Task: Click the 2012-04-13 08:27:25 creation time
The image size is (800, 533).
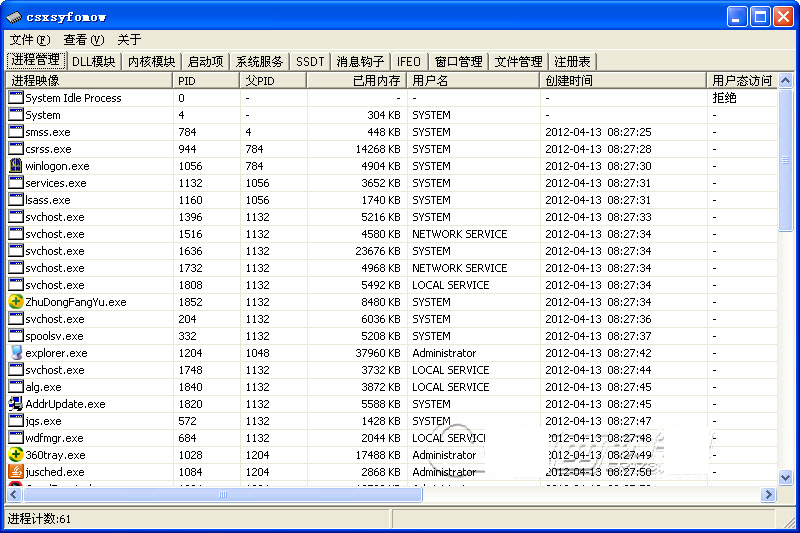Action: tap(598, 132)
